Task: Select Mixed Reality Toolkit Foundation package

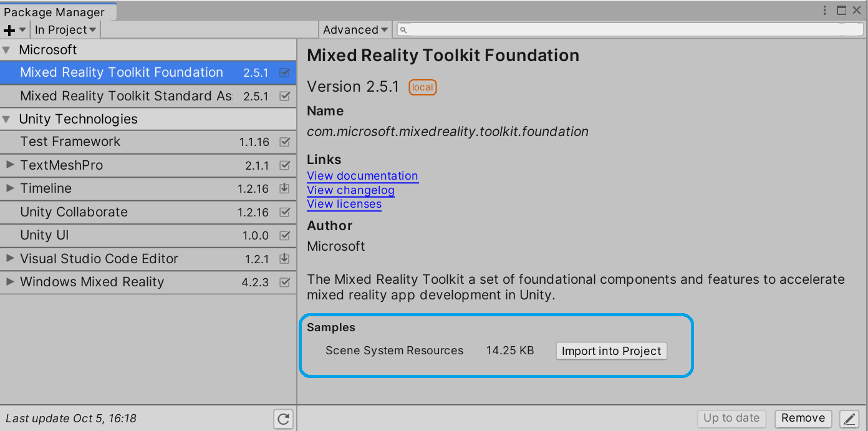Action: (148, 72)
